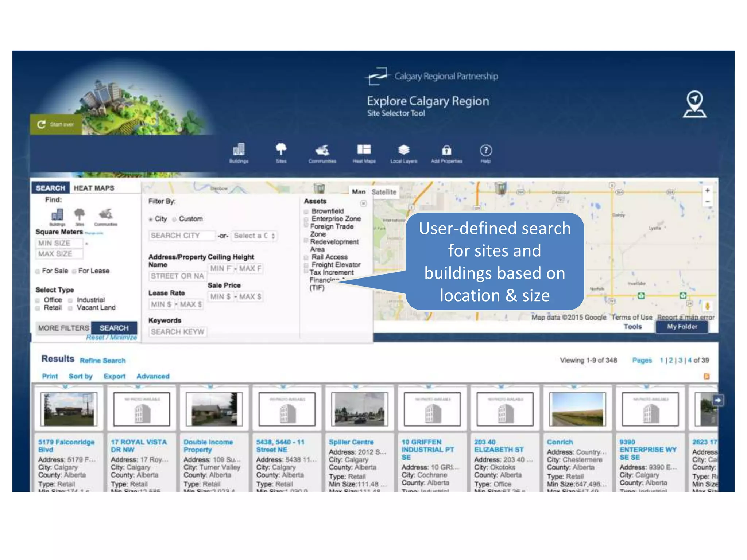Click the Street View pegman icon
Viewport: 747px width, 560px height.
(707, 306)
